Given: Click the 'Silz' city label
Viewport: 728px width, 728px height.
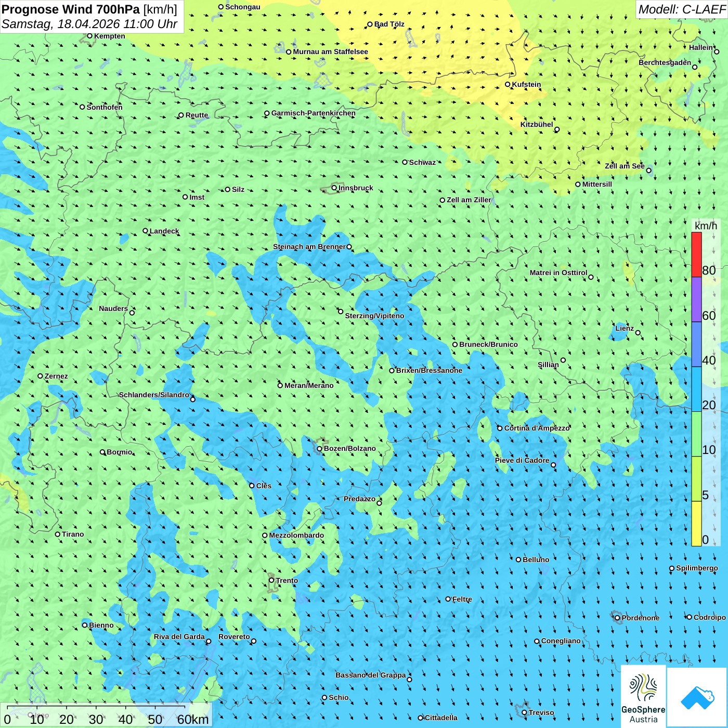Looking at the screenshot, I should (x=238, y=189).
